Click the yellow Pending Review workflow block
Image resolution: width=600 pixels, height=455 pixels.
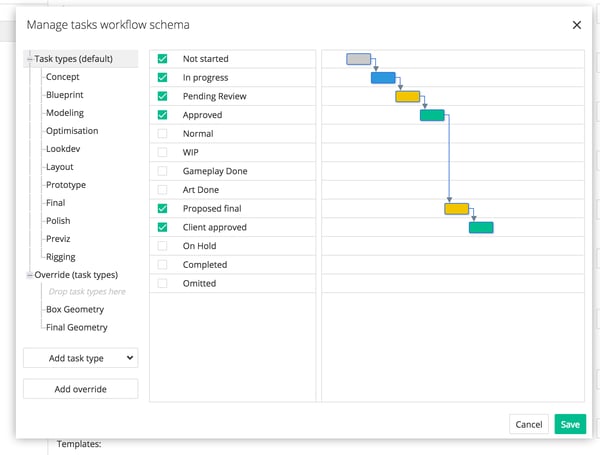coord(407,97)
